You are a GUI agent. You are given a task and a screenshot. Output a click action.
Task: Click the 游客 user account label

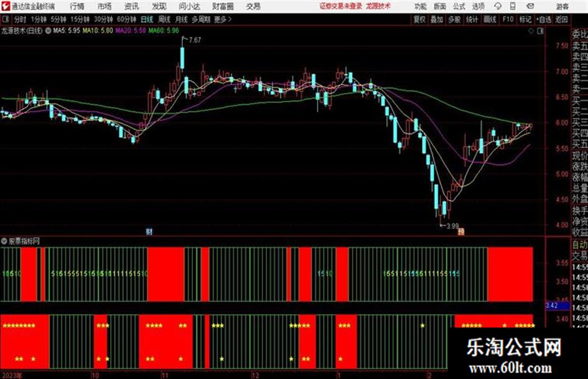pos(562,6)
